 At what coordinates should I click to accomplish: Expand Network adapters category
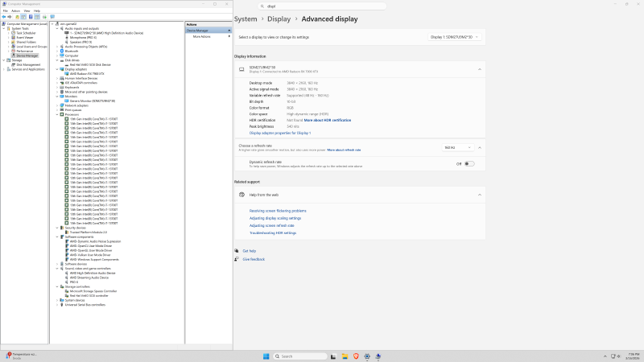(x=57, y=105)
